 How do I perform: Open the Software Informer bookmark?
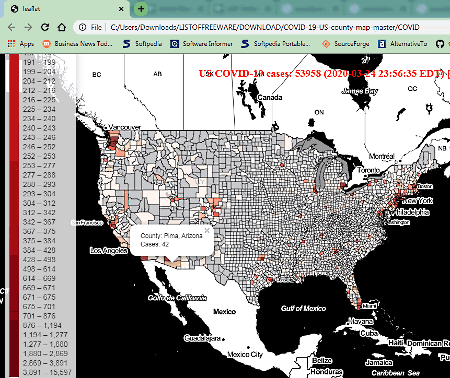(201, 44)
